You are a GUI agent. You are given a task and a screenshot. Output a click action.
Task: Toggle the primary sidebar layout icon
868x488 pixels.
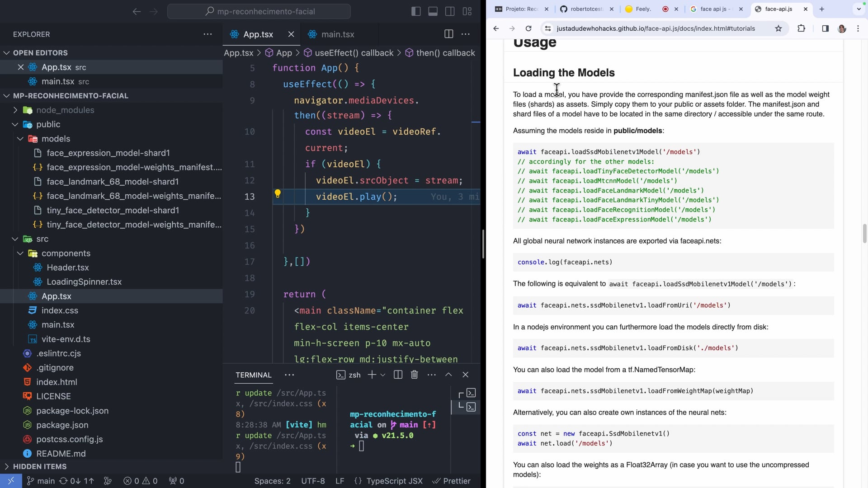(x=416, y=11)
